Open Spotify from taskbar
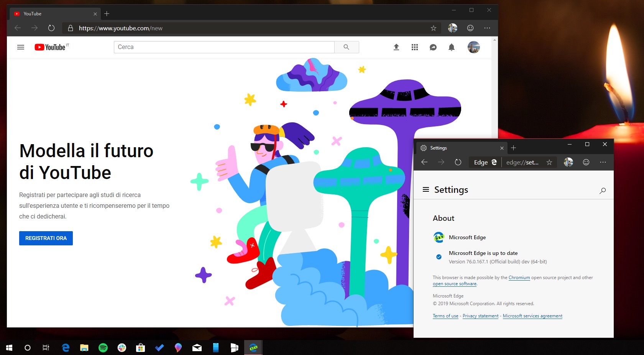 click(103, 348)
